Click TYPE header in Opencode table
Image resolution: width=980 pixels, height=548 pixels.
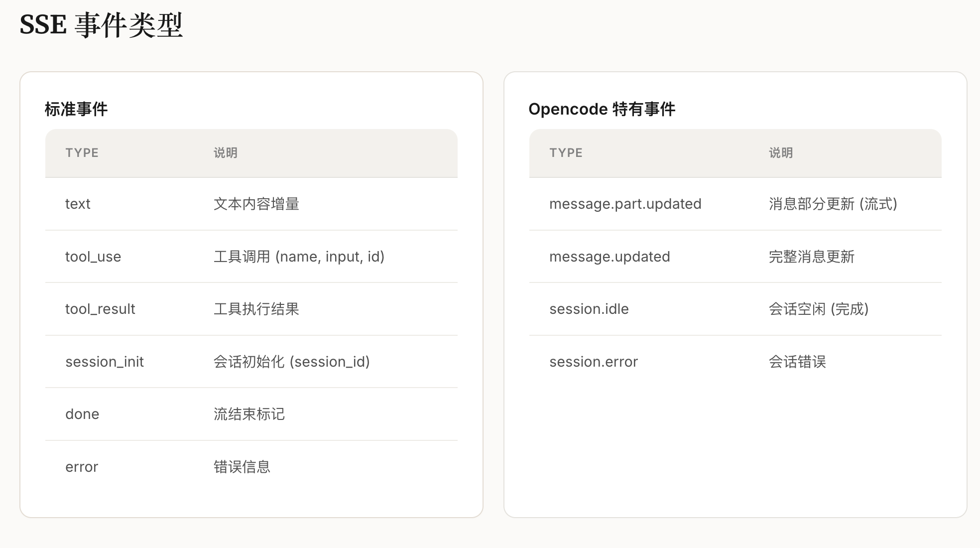coord(566,153)
